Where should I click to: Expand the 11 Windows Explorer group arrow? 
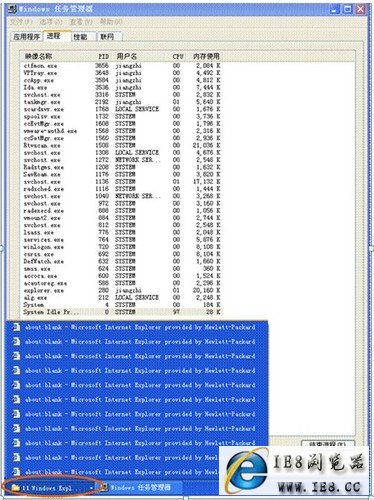[x=91, y=488]
